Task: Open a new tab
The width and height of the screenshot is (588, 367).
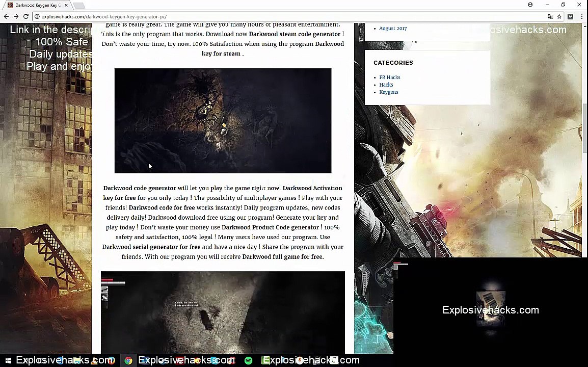Action: [79, 5]
